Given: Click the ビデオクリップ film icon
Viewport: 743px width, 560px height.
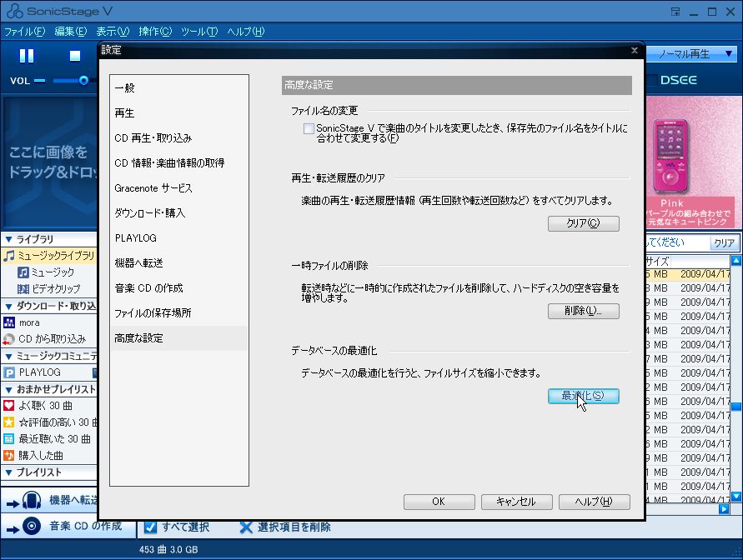Looking at the screenshot, I should tap(24, 289).
